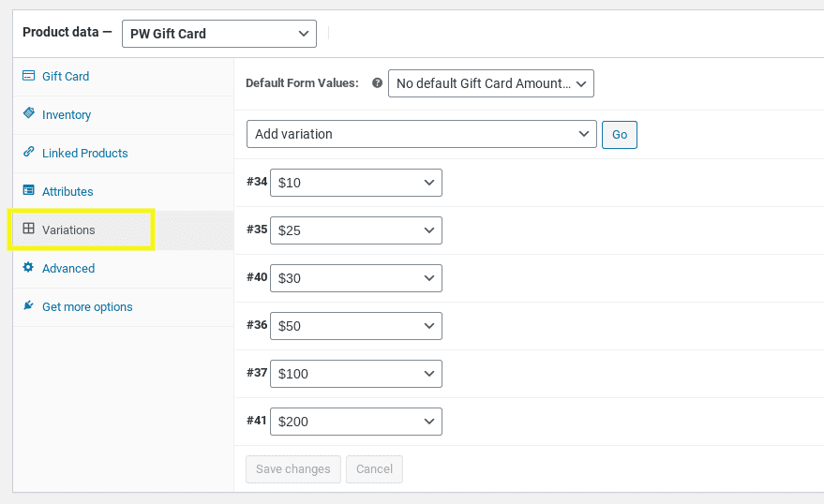Screen dimensions: 824x504
Task: Click the Attributes list icon
Action: click(28, 191)
